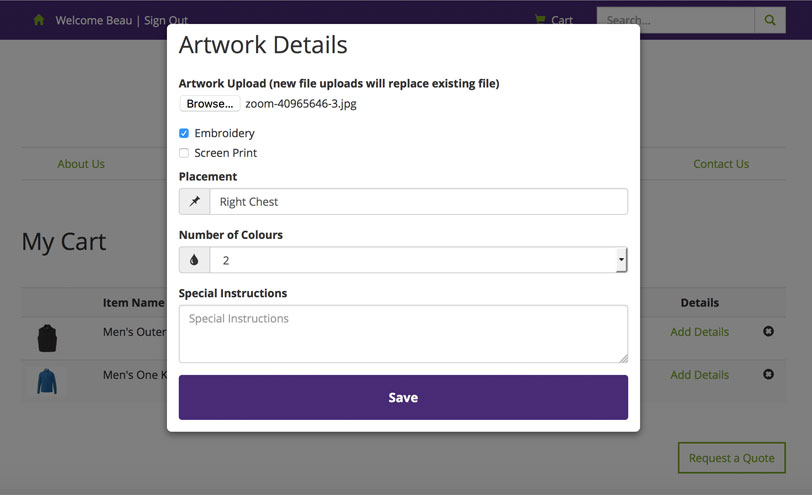Click the home icon in header
812x495 pixels.
pos(39,20)
